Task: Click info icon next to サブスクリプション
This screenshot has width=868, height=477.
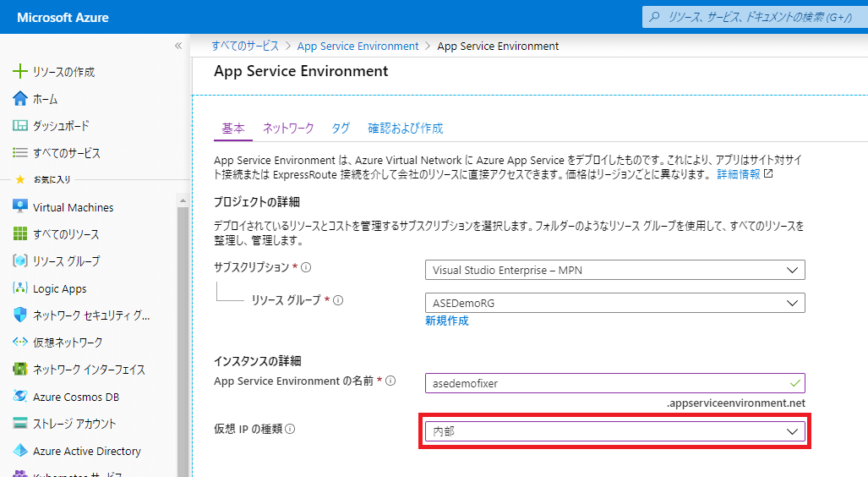Action: [306, 267]
